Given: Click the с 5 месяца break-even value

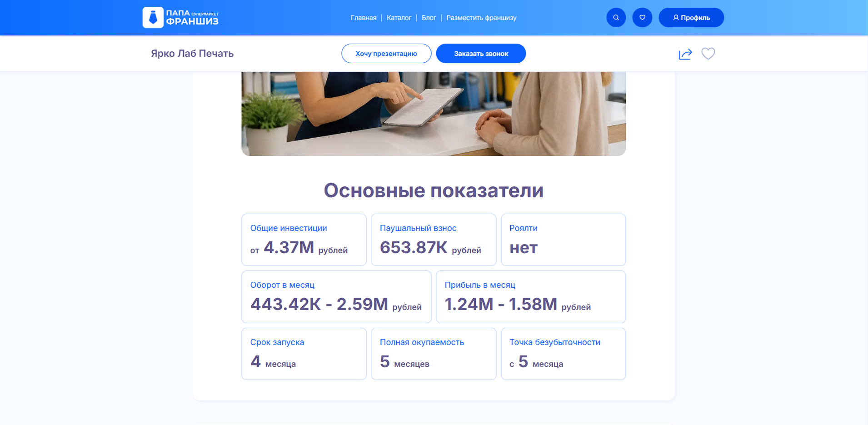Looking at the screenshot, I should [536, 362].
